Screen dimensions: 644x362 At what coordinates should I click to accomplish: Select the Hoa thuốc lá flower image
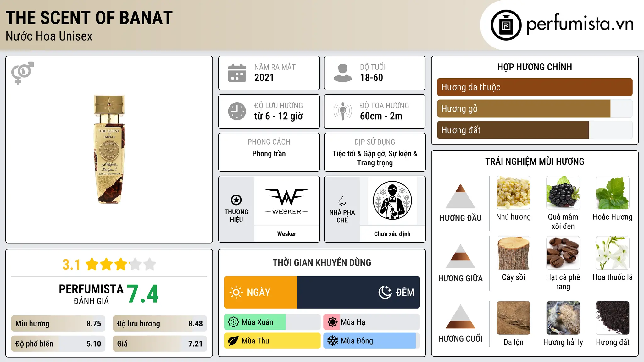point(613,253)
